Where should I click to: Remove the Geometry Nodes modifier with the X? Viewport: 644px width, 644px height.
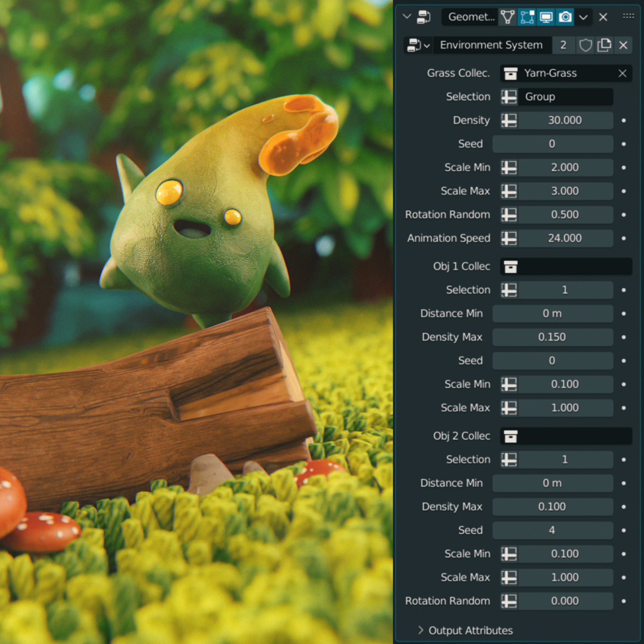[602, 17]
